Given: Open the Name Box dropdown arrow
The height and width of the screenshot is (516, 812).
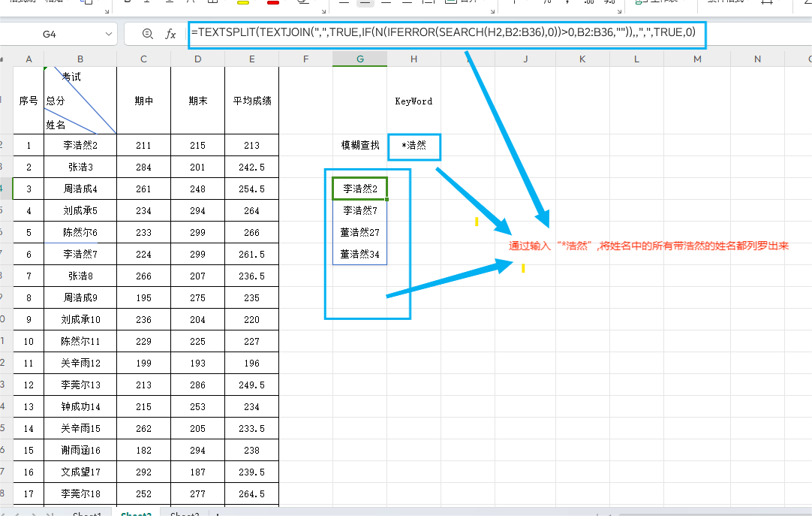Looking at the screenshot, I should (x=108, y=35).
